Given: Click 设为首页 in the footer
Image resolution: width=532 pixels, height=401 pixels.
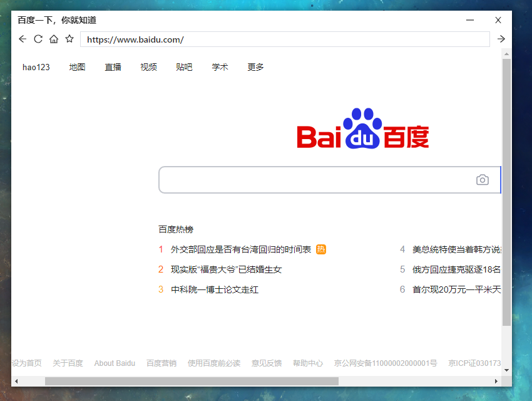Looking at the screenshot, I should coord(27,363).
